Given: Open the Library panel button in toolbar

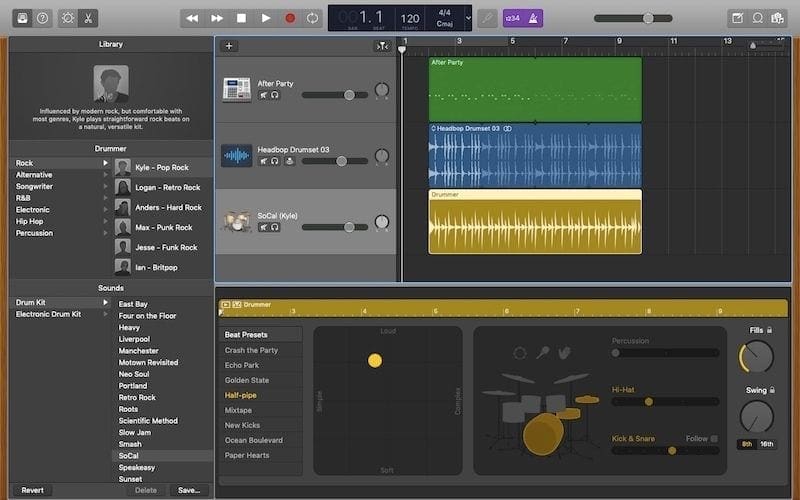Looking at the screenshot, I should (22, 18).
